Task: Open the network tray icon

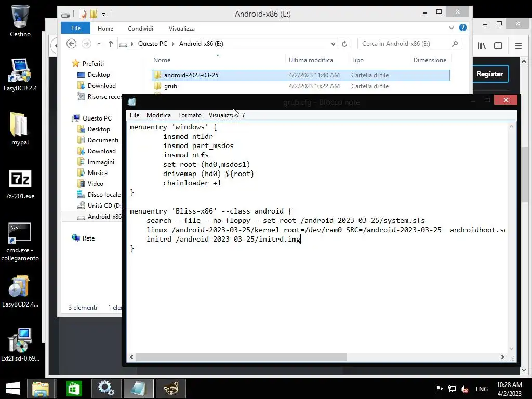Action: pos(451,389)
